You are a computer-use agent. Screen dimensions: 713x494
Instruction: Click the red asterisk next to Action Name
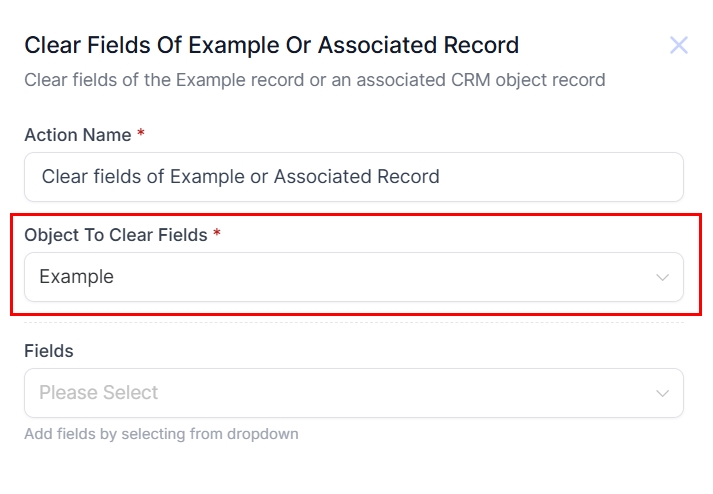click(141, 134)
